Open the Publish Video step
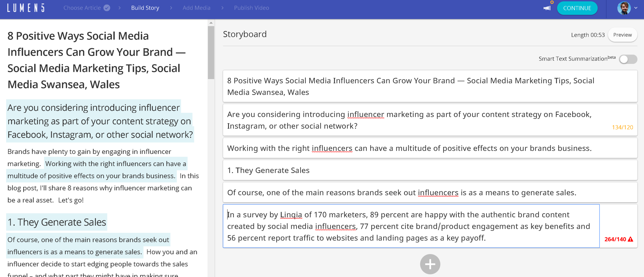 tap(251, 8)
